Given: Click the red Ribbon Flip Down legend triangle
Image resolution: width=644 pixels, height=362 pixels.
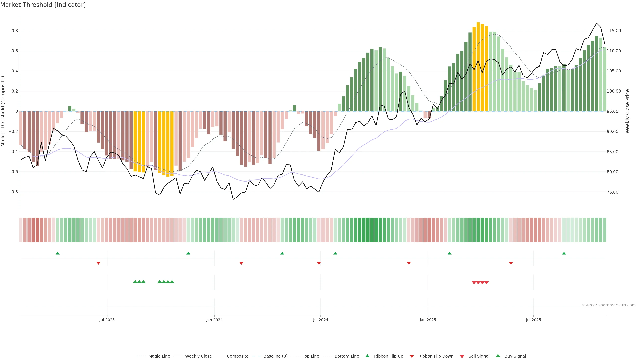Looking at the screenshot, I should click(412, 356).
